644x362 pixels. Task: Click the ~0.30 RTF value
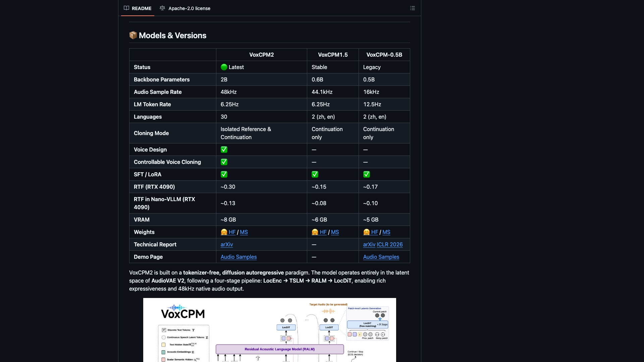[228, 187]
